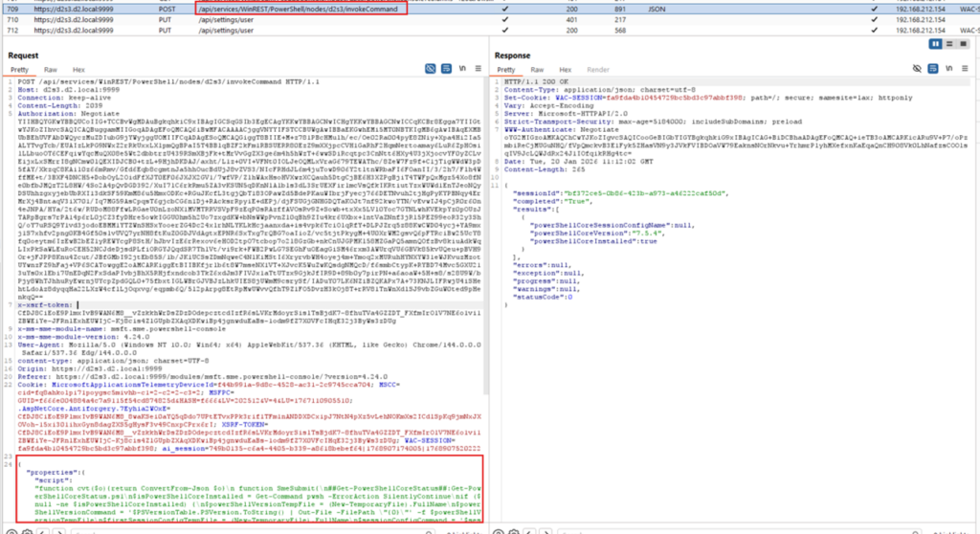Open the Hex tab in Request panel
The image size is (980, 534).
(78, 70)
